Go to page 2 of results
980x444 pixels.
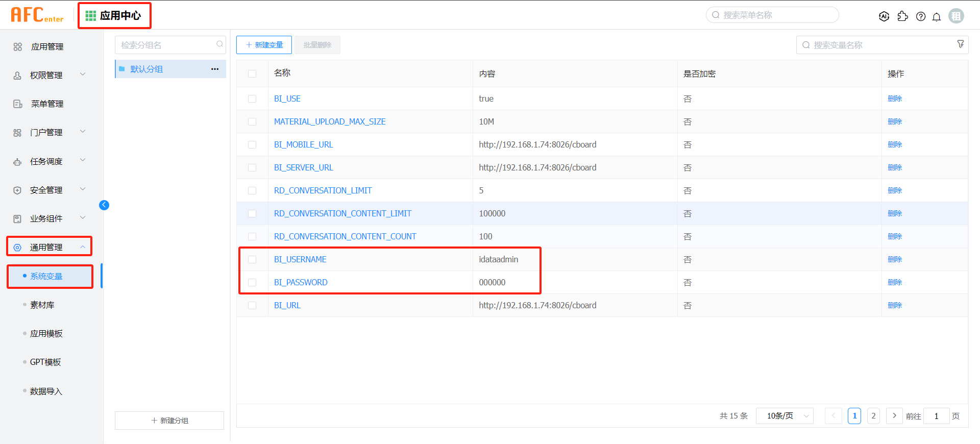pos(873,416)
